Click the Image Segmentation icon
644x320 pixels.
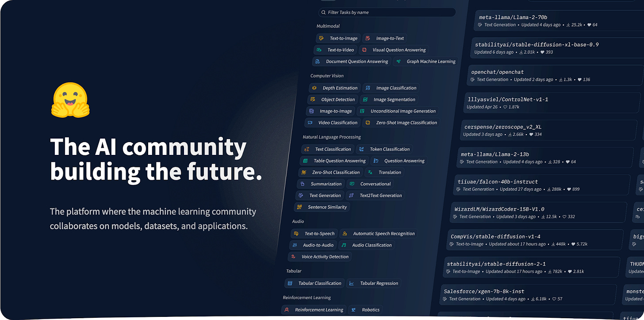tap(365, 100)
